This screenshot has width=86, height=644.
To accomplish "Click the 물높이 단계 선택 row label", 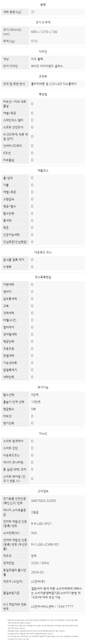I will (14, 402).
